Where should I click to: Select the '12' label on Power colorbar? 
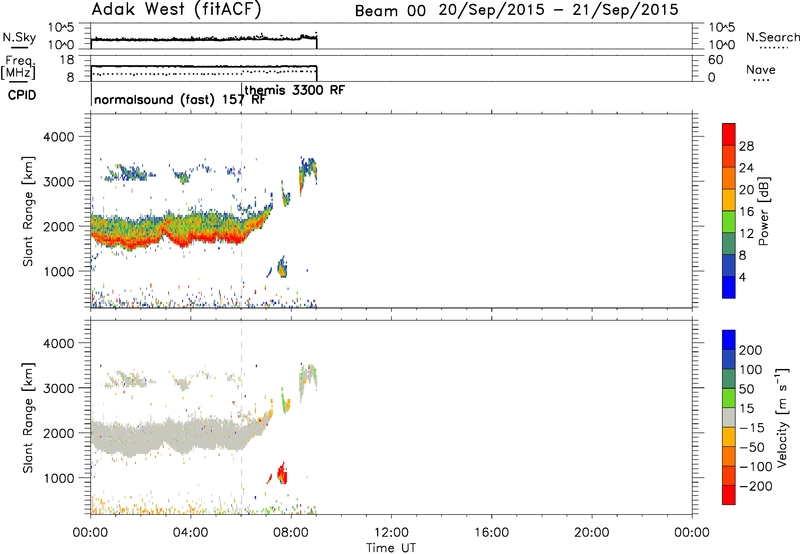click(746, 234)
